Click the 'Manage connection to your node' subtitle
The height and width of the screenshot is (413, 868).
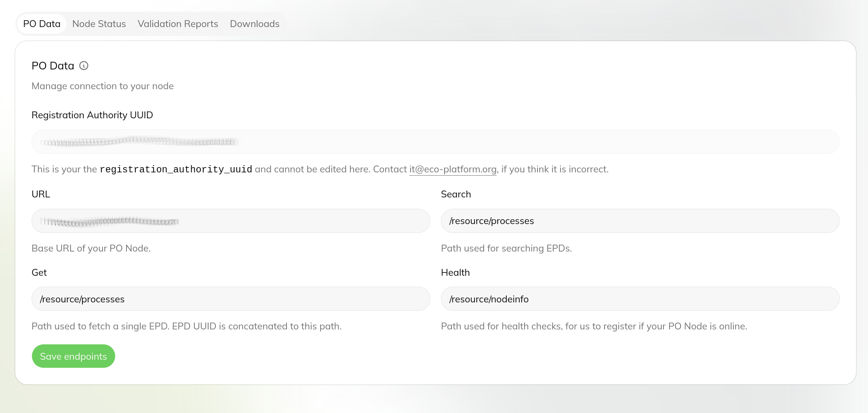103,86
